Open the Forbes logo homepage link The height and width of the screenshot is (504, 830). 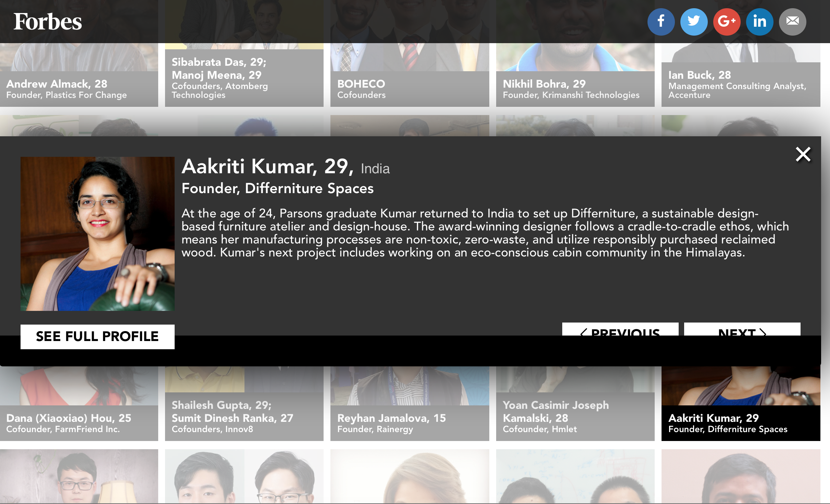(48, 22)
